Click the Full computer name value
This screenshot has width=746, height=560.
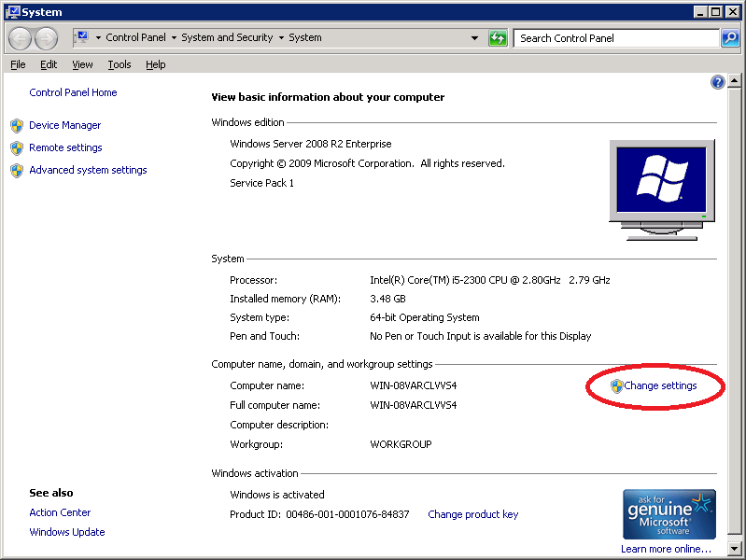413,405
